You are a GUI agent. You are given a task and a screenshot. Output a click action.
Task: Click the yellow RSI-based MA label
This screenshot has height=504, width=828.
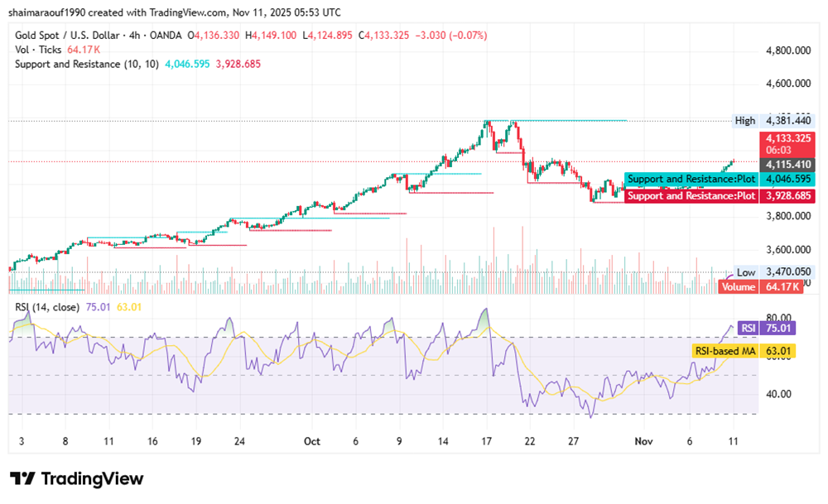tap(723, 351)
